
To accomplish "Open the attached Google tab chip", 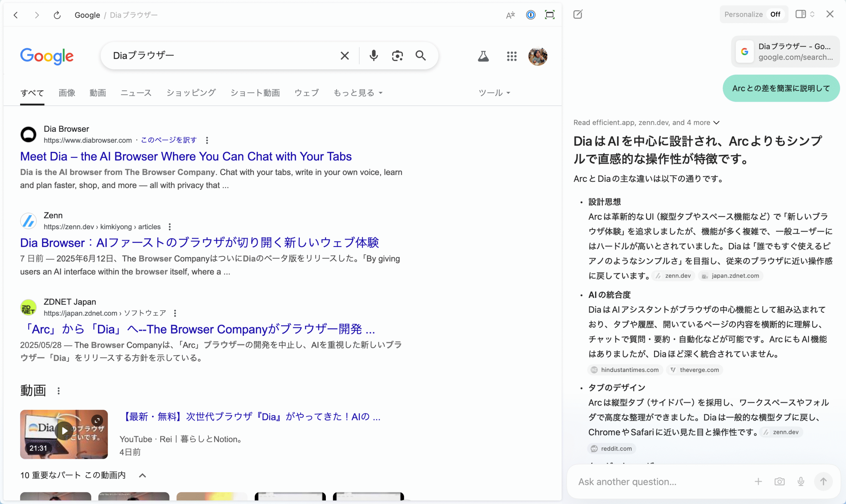I will (785, 52).
